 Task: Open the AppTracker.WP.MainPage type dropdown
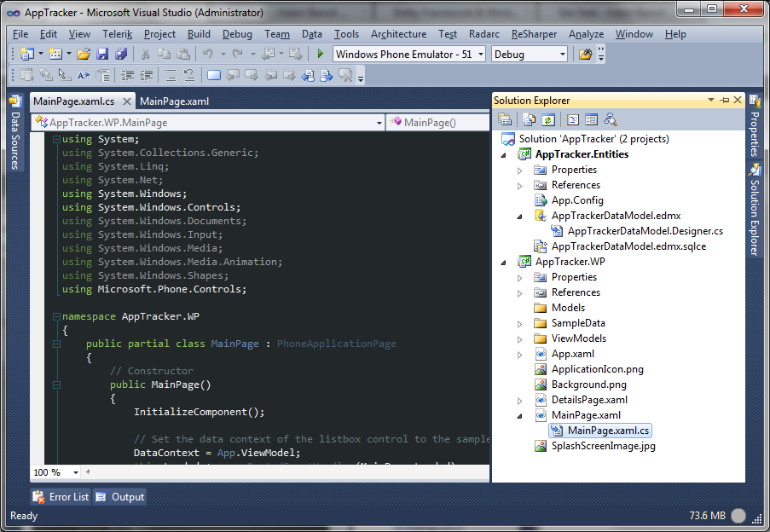click(x=379, y=123)
